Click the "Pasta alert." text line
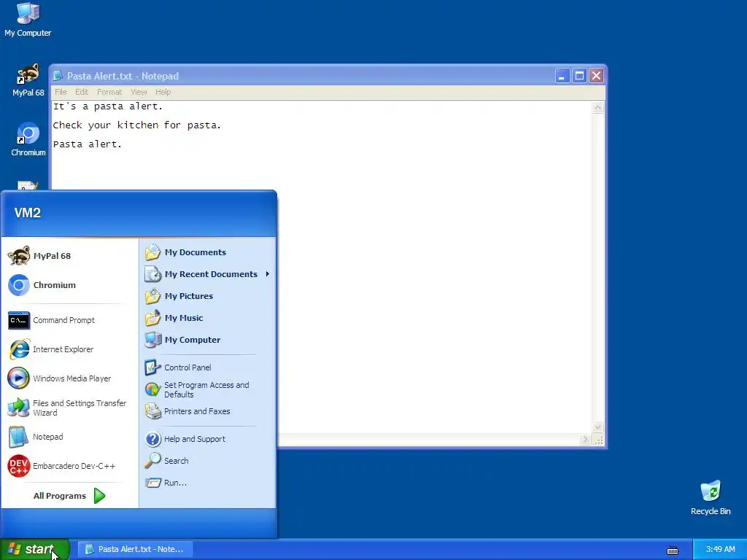747x560 pixels. (88, 144)
